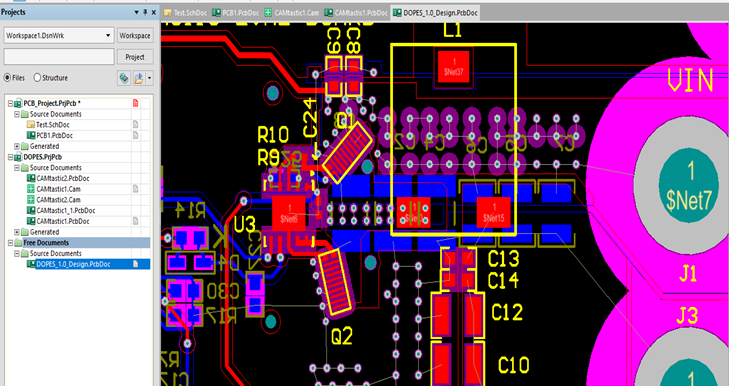This screenshot has height=386, width=729.
Task: Select the Structure radio button
Action: [37, 78]
